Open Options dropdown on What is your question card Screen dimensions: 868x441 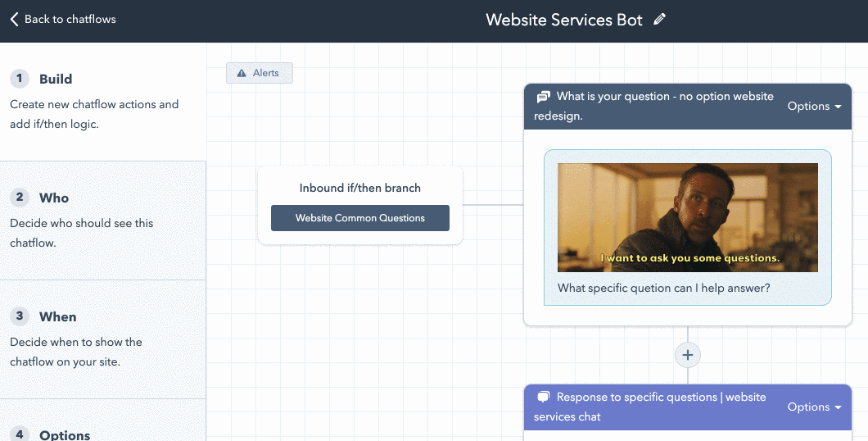[x=814, y=106]
